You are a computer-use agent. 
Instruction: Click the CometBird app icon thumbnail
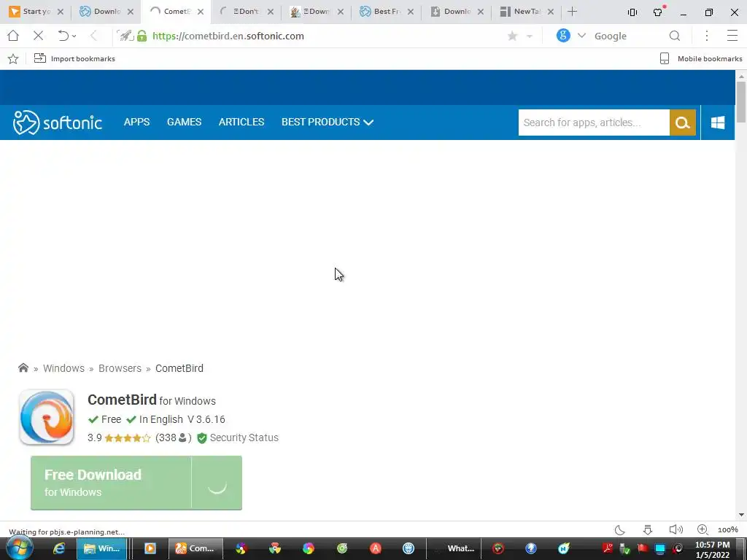47,417
